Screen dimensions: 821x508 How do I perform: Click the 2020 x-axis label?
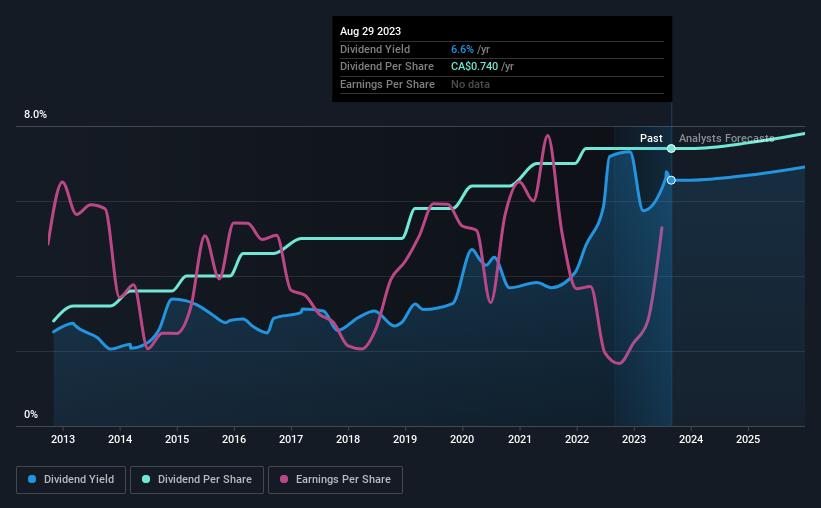click(462, 439)
